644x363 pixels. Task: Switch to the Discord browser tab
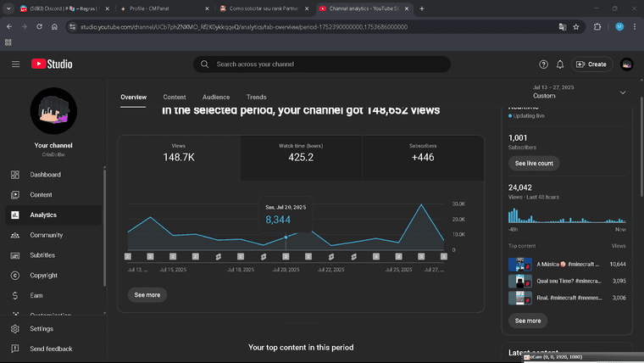click(65, 8)
